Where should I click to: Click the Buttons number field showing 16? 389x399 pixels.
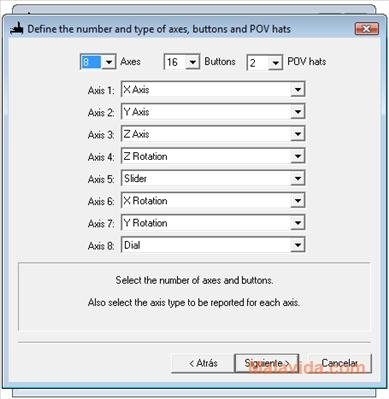175,62
